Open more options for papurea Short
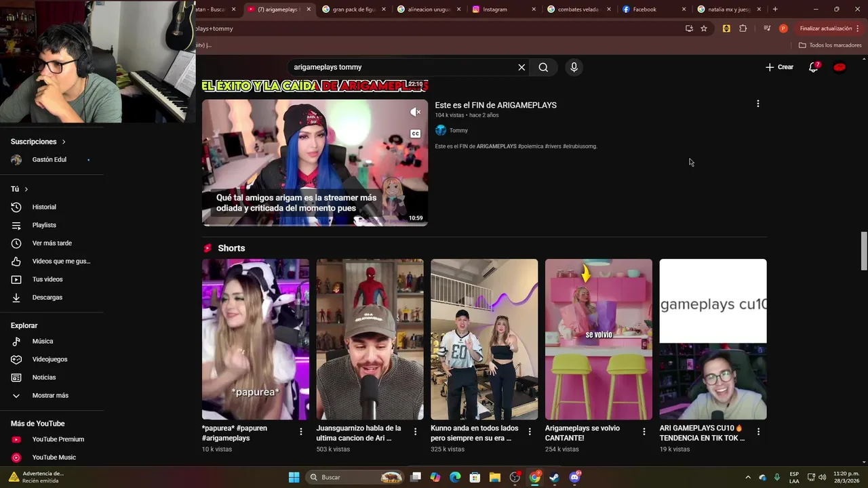This screenshot has height=488, width=868. (301, 431)
